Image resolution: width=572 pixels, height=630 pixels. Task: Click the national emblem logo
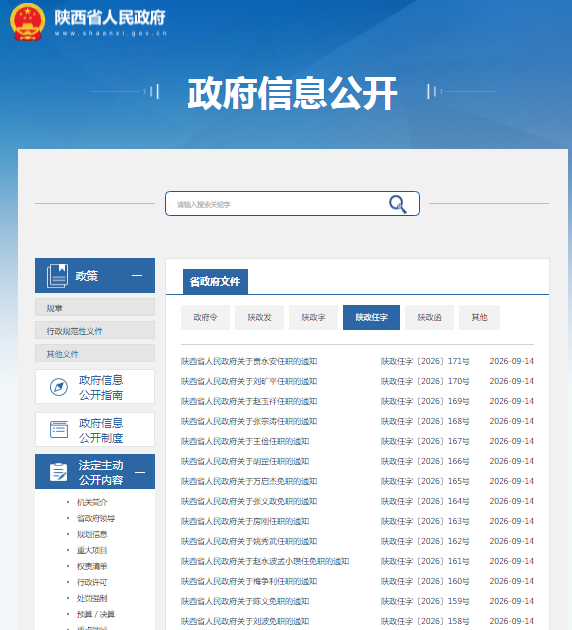(x=27, y=22)
